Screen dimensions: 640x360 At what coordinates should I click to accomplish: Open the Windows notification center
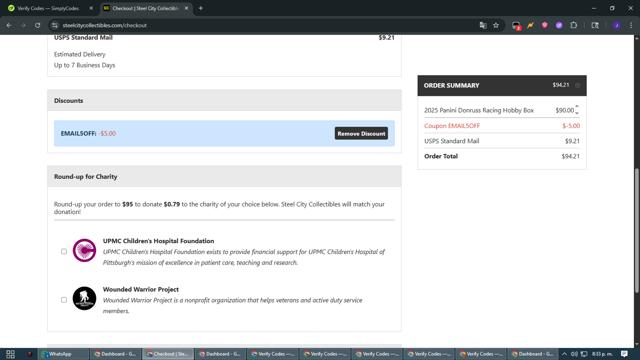click(624, 354)
